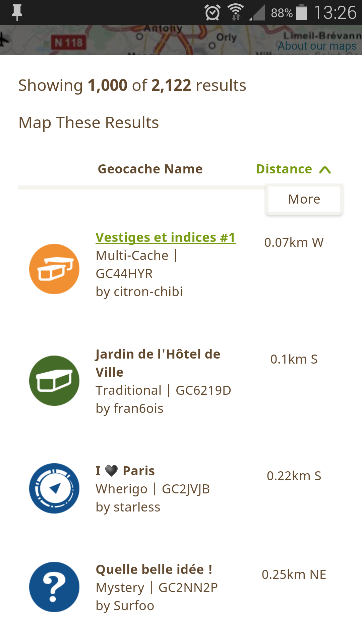
Task: Tap the 0.07km W distance entry
Action: 294,242
